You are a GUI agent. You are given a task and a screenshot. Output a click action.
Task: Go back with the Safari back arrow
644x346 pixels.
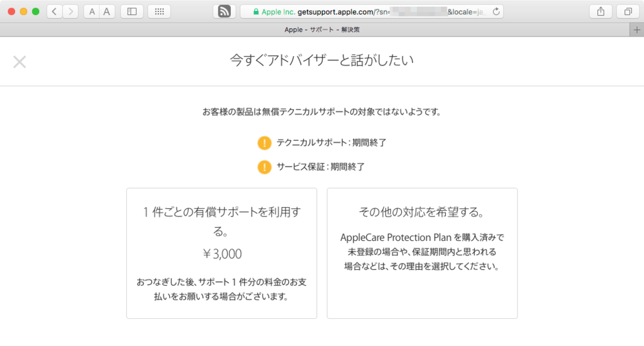tap(54, 11)
